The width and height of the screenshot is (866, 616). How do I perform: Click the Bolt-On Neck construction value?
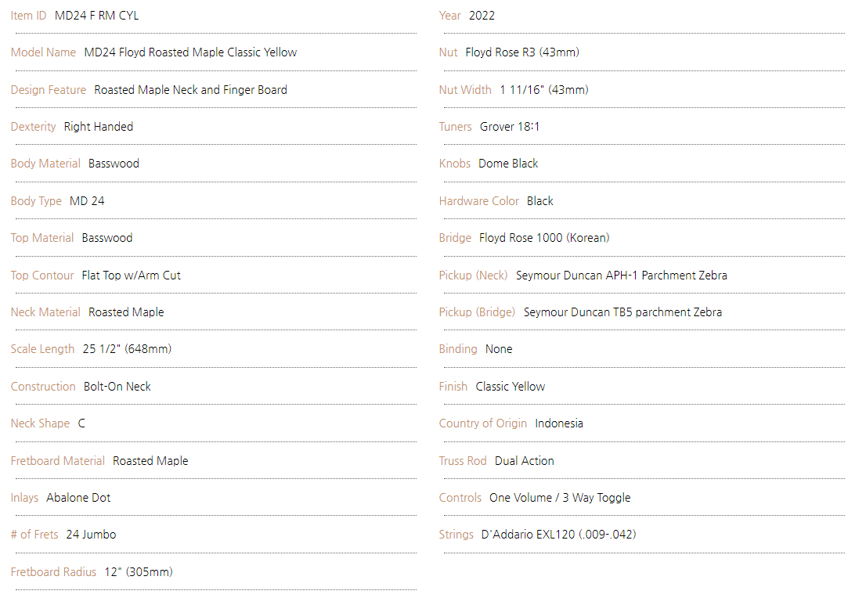[x=117, y=387]
